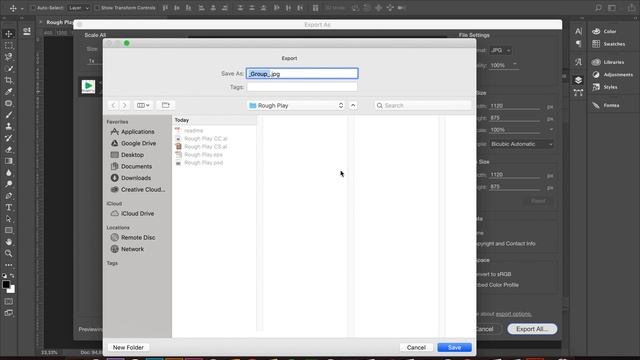Open the workspace switcher dropdown

(x=612, y=8)
